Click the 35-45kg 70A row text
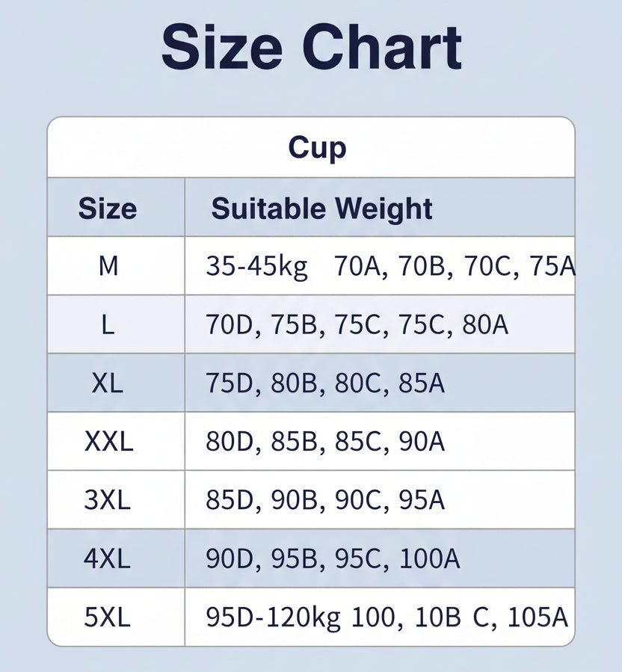The image size is (622, 672). [x=390, y=267]
